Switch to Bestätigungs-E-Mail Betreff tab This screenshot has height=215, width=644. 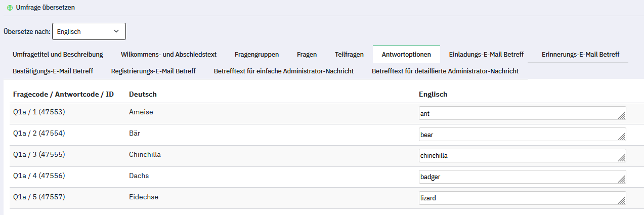pos(53,71)
